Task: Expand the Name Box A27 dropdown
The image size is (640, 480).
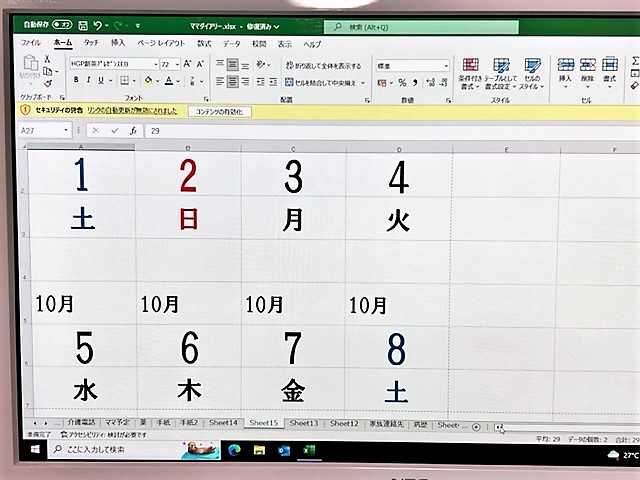Action: tap(66, 131)
